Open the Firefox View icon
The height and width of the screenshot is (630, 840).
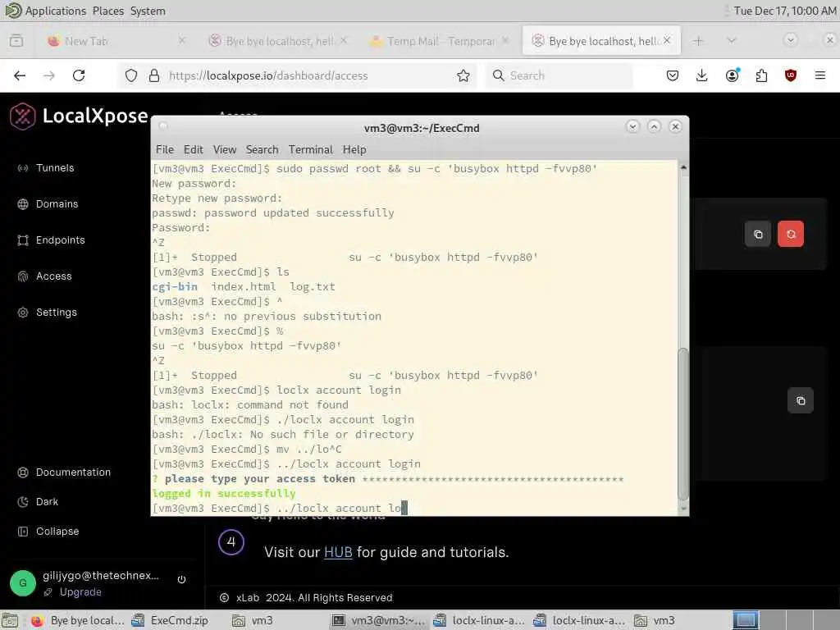16,41
